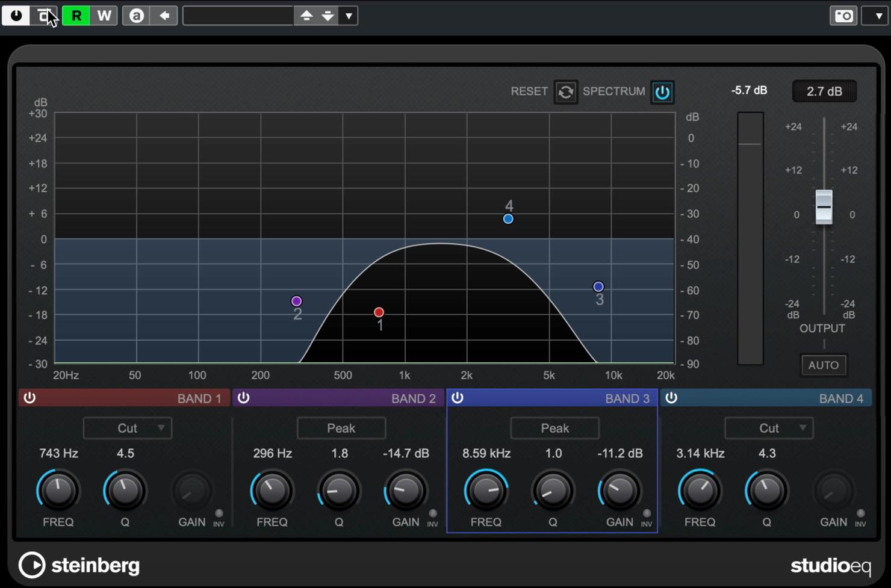Click Band 2 FREQ knob
Image resolution: width=891 pixels, height=588 pixels.
click(272, 490)
